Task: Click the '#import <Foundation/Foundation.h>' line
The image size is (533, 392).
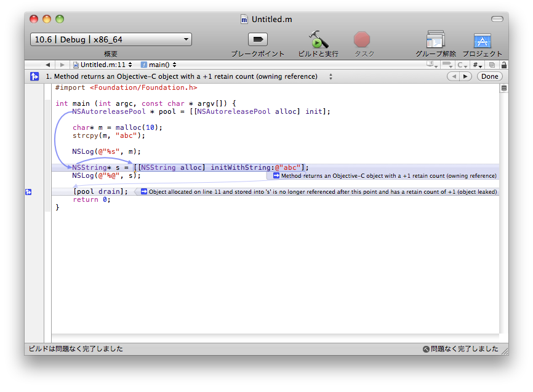Action: tap(126, 88)
